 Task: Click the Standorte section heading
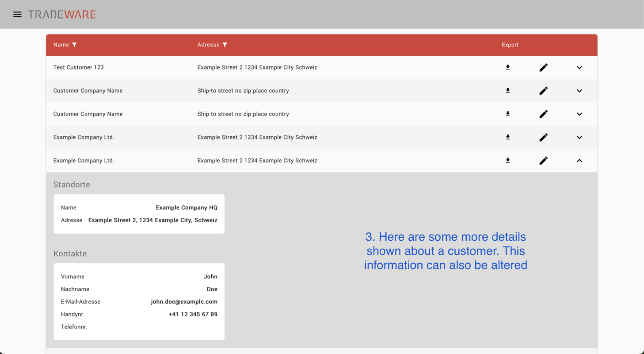72,185
